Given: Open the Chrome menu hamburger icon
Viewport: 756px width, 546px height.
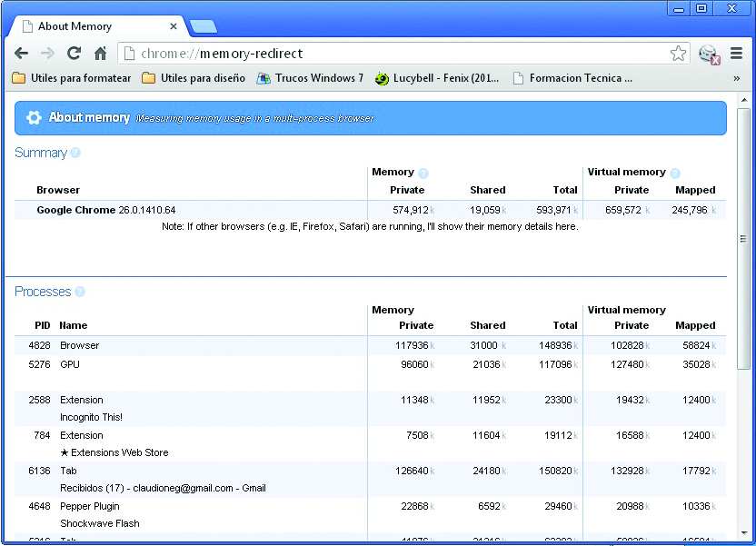Looking at the screenshot, I should (x=736, y=53).
